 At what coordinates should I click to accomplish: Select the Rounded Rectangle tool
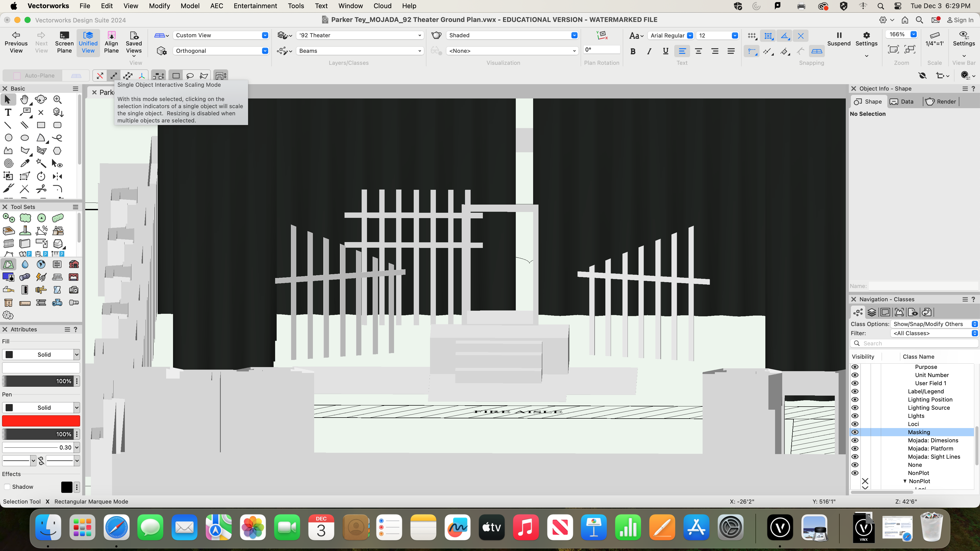(57, 125)
